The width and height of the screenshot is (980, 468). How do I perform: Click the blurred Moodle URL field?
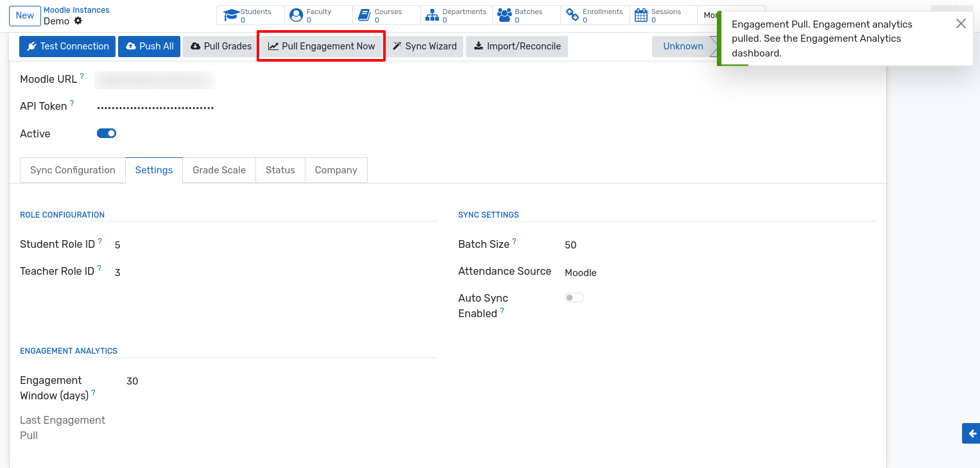[155, 80]
